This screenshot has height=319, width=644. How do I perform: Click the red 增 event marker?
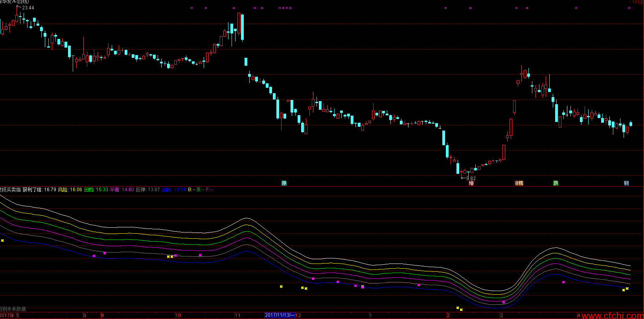click(471, 183)
